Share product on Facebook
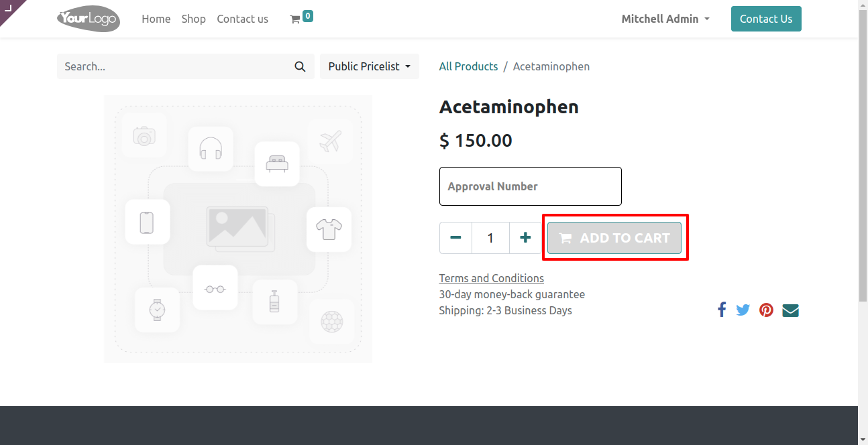This screenshot has width=868, height=445. (x=722, y=310)
